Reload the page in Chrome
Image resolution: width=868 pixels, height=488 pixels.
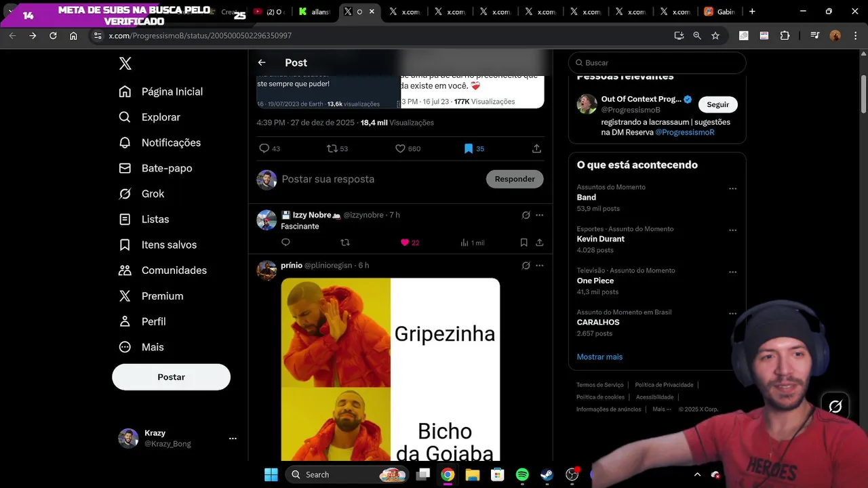53,36
